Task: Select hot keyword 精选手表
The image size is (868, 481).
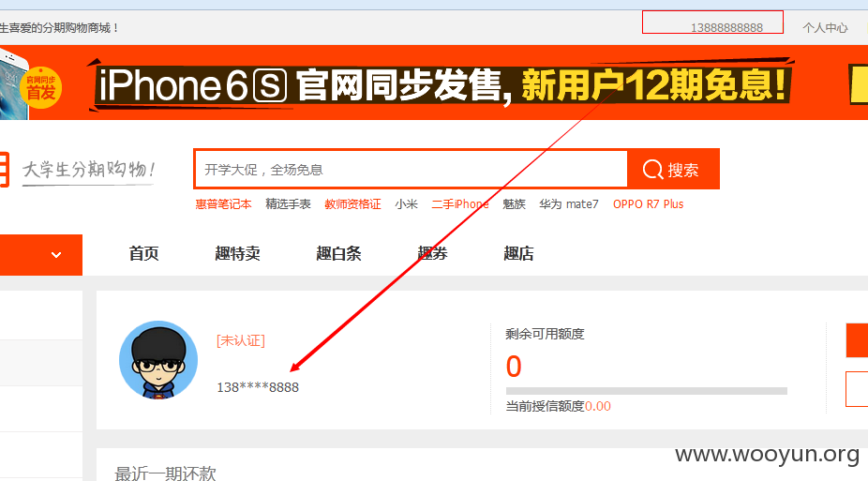Action: (x=289, y=204)
